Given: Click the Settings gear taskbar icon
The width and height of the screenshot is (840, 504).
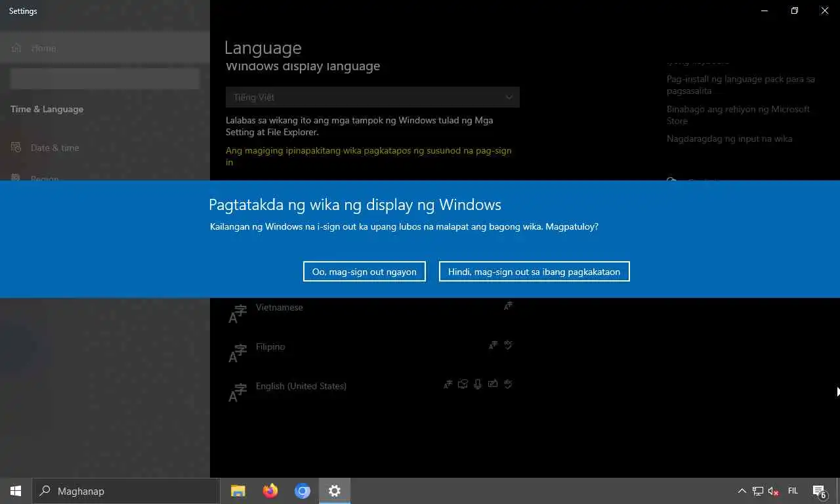Looking at the screenshot, I should click(x=335, y=491).
